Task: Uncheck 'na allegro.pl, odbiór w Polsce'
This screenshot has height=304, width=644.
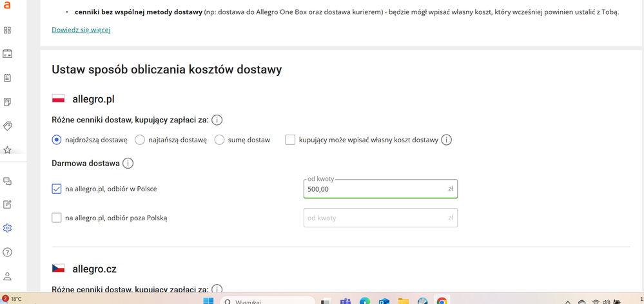Action: (x=57, y=189)
